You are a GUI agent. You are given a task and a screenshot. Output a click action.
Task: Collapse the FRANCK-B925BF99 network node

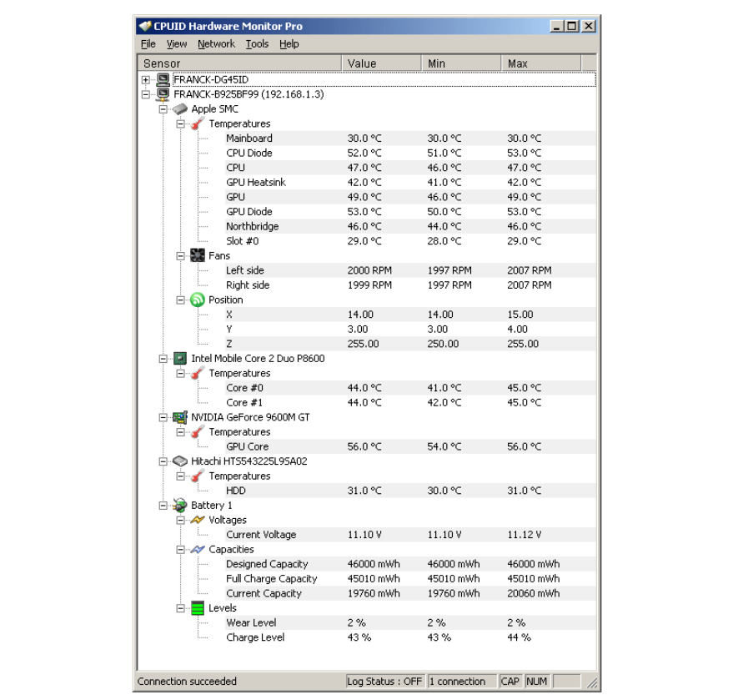145,93
